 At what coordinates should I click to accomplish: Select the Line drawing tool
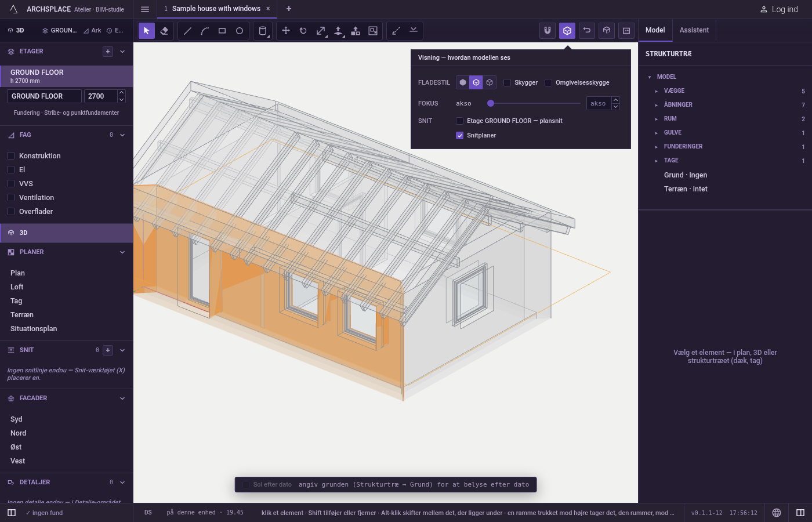coord(187,31)
